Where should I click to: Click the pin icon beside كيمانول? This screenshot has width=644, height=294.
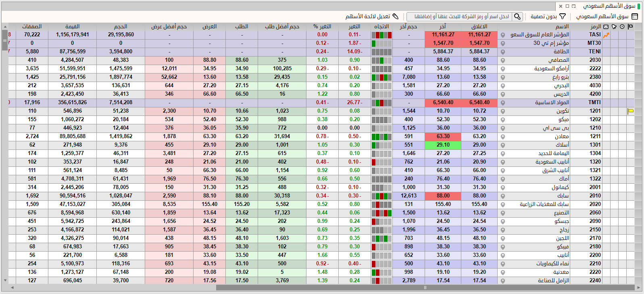click(x=503, y=187)
